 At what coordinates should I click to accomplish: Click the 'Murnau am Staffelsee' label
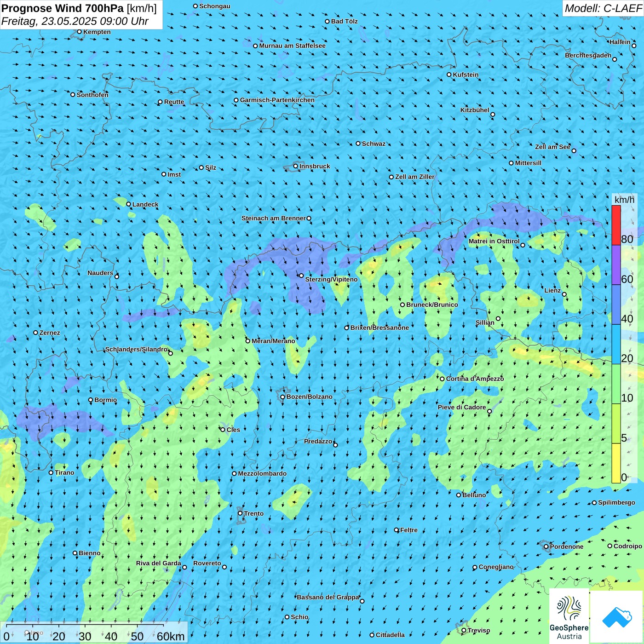tap(292, 46)
